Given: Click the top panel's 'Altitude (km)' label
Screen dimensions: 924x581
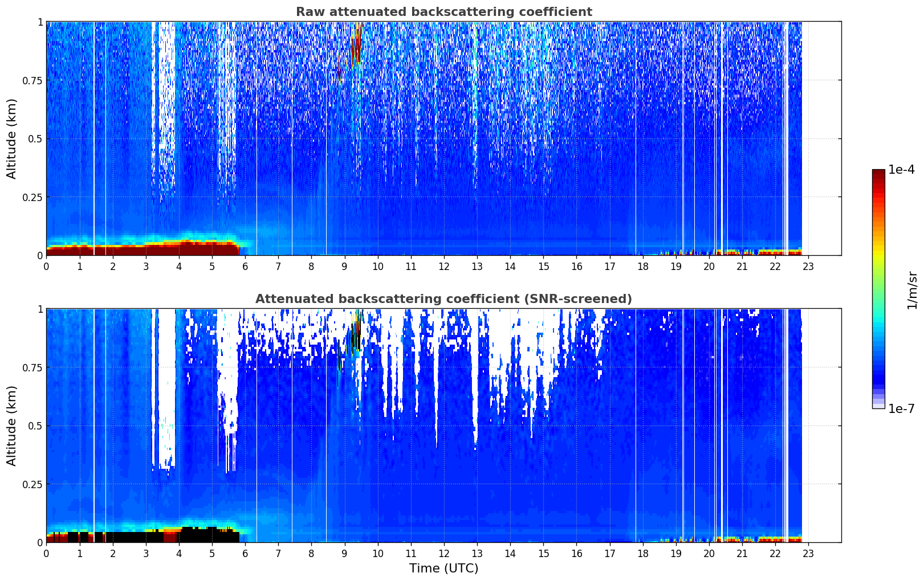Looking at the screenshot, I should (x=12, y=138).
